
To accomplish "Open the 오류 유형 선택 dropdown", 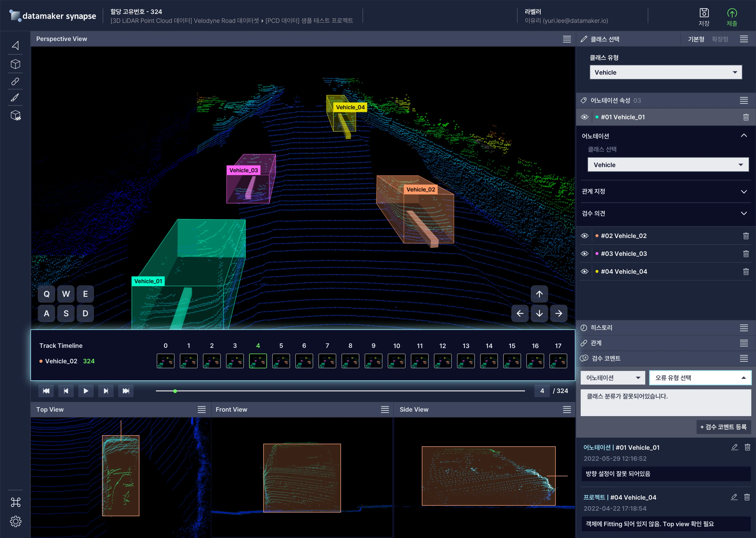I will (x=700, y=378).
